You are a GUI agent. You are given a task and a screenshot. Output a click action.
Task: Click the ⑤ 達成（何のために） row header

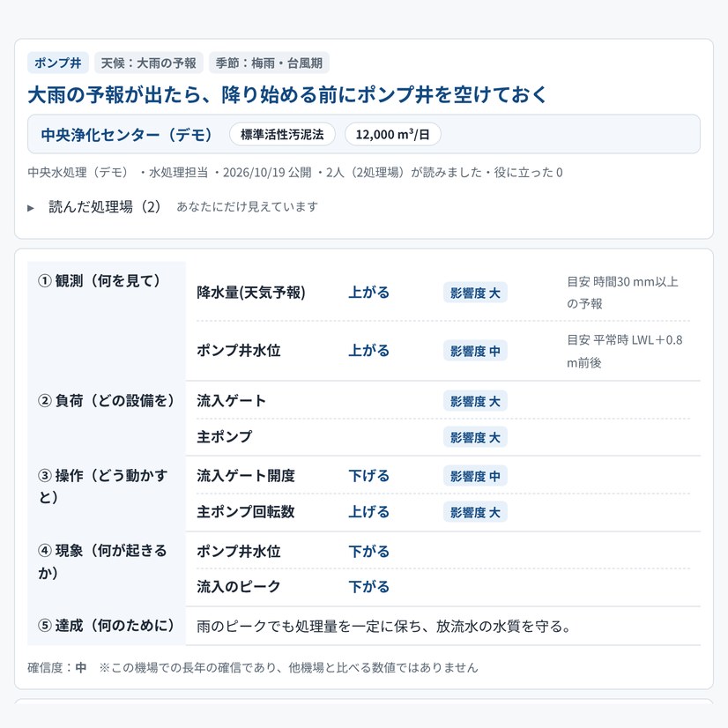coord(107,626)
